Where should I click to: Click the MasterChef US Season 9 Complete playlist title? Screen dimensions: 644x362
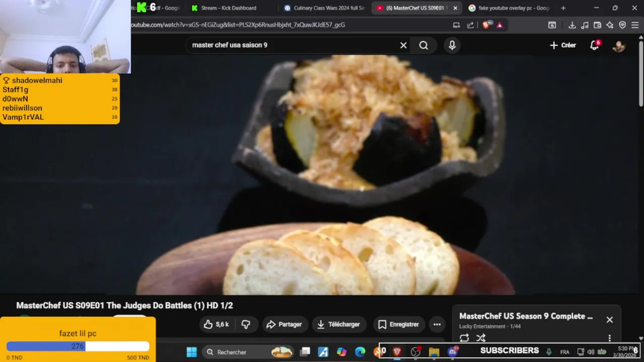coord(526,316)
